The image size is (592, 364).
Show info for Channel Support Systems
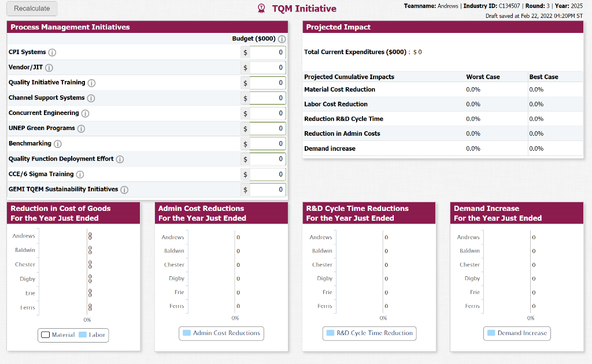pyautogui.click(x=91, y=98)
